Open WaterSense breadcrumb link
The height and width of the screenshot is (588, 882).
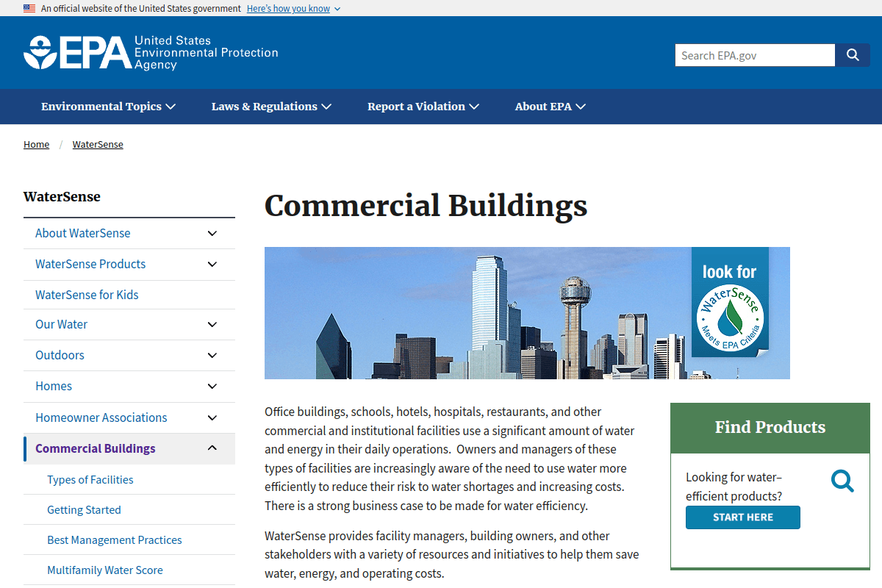(x=98, y=145)
